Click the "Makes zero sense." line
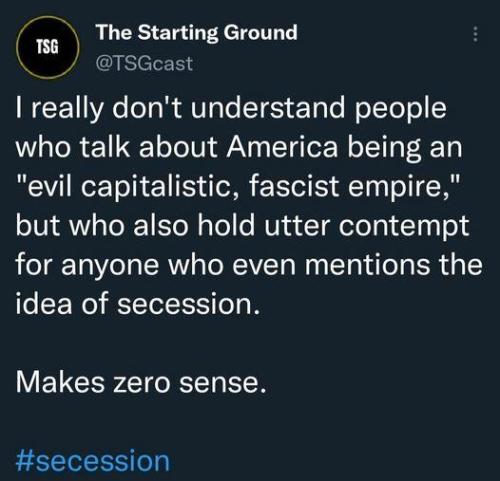This screenshot has height=481, width=500. [141, 382]
